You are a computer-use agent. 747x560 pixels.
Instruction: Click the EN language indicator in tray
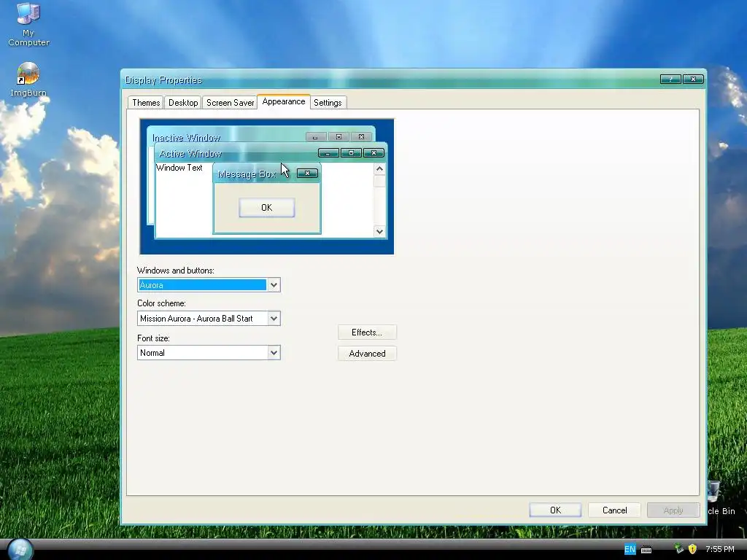point(630,549)
